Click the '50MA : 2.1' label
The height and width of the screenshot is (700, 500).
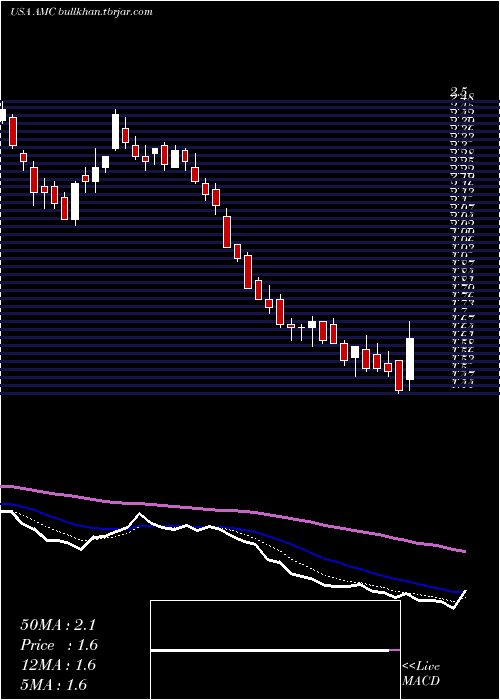tap(58, 625)
